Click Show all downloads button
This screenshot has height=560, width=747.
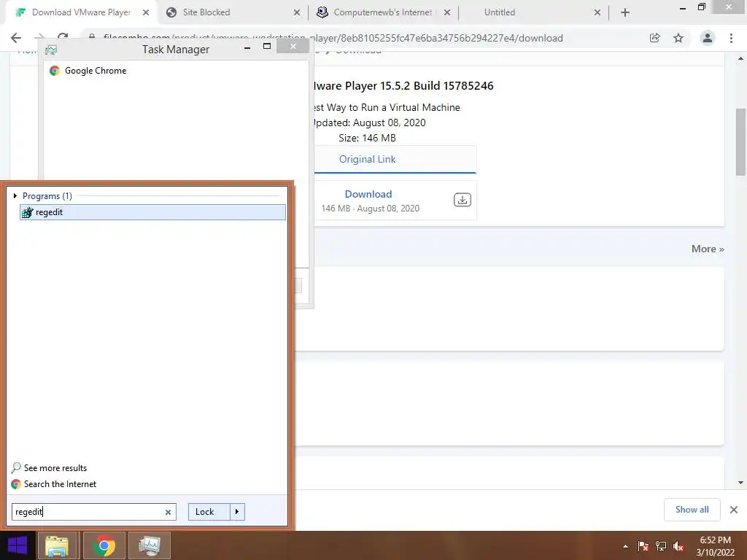coord(692,510)
